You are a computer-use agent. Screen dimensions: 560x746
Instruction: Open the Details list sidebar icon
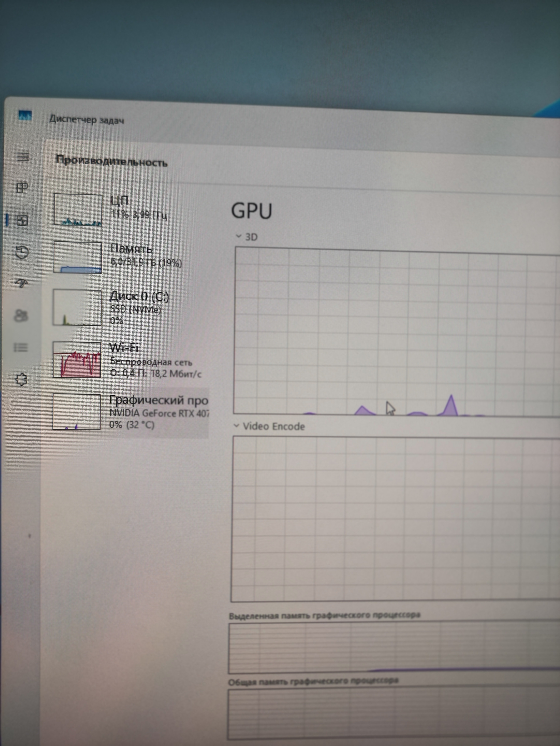21,347
